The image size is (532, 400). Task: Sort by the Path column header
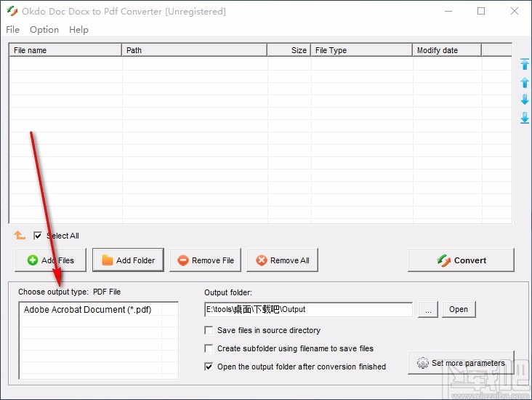[194, 50]
